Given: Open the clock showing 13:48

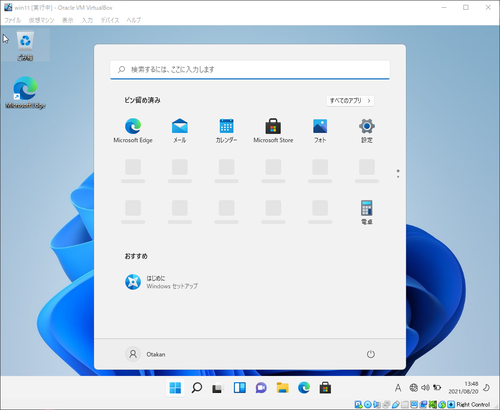Looking at the screenshot, I should (x=463, y=388).
